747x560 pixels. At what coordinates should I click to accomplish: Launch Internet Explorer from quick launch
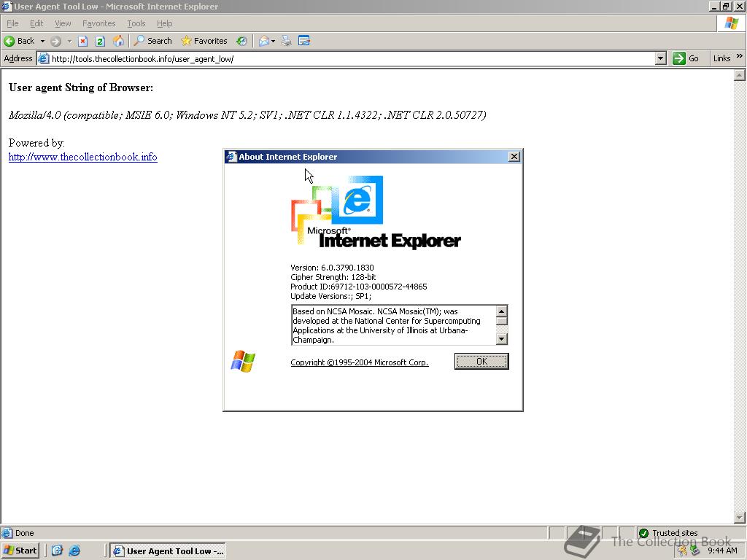74,551
